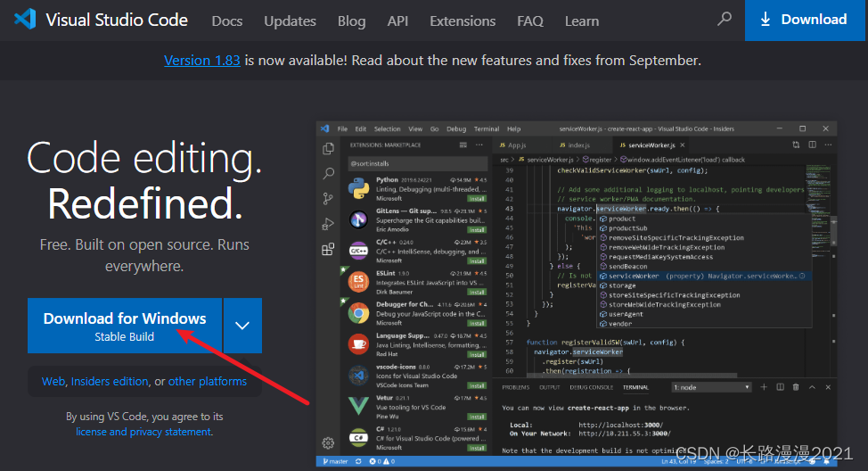The height and width of the screenshot is (471, 868).
Task: Click the master branch status bar item
Action: pos(335,461)
